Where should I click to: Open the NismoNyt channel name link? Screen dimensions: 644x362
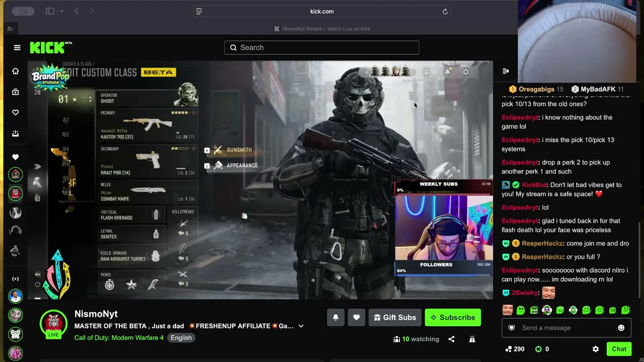pyautogui.click(x=96, y=314)
